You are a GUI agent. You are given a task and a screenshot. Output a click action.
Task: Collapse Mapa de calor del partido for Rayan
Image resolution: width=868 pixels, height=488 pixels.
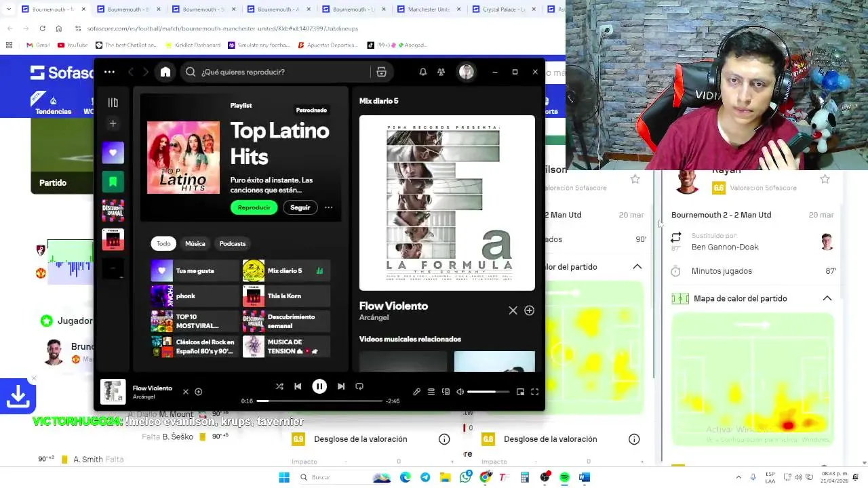pyautogui.click(x=827, y=298)
